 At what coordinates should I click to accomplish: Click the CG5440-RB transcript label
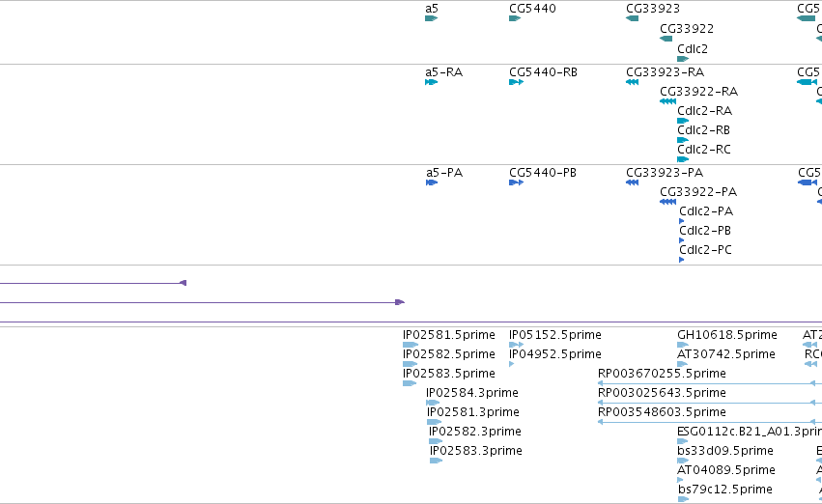(x=543, y=72)
